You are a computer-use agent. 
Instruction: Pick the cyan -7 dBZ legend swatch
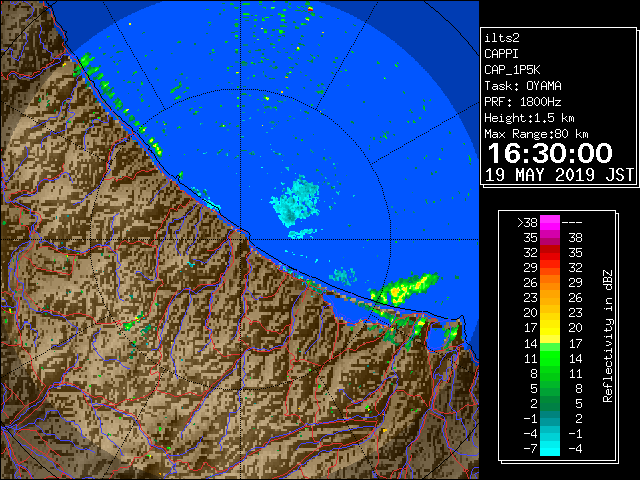point(550,449)
